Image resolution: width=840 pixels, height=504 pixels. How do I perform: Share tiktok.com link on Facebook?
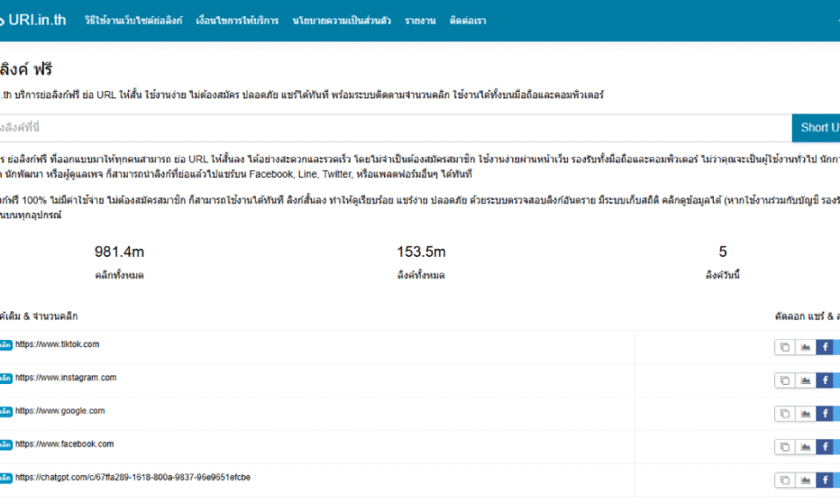[825, 347]
